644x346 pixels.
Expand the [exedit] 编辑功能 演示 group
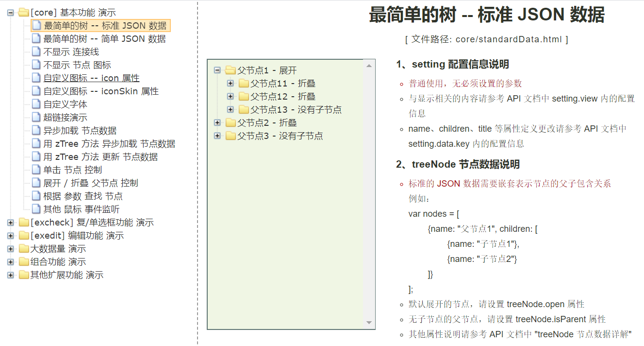(x=11, y=236)
